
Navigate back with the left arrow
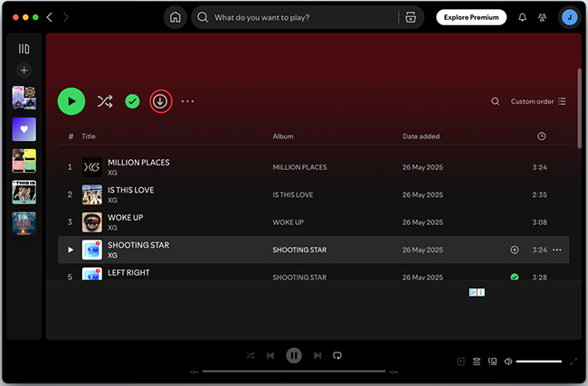[x=50, y=17]
